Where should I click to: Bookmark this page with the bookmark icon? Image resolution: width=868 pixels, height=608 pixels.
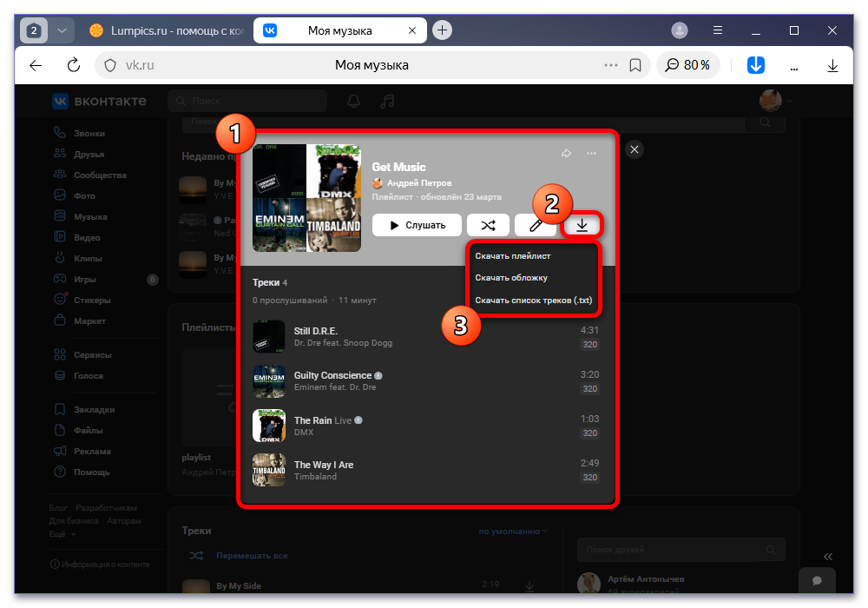tap(635, 65)
